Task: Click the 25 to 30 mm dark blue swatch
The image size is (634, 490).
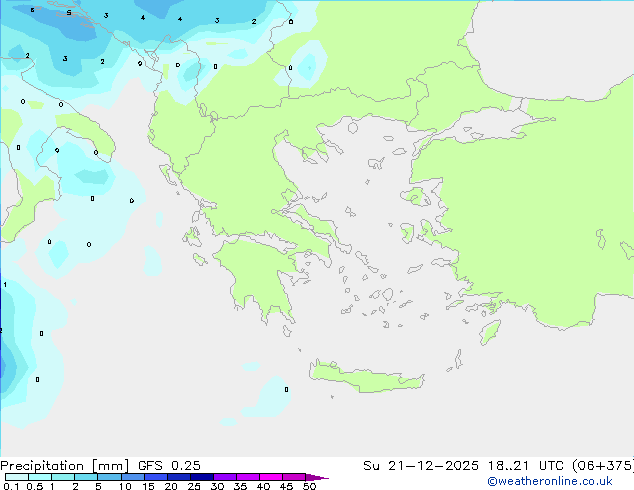Action: (x=201, y=477)
